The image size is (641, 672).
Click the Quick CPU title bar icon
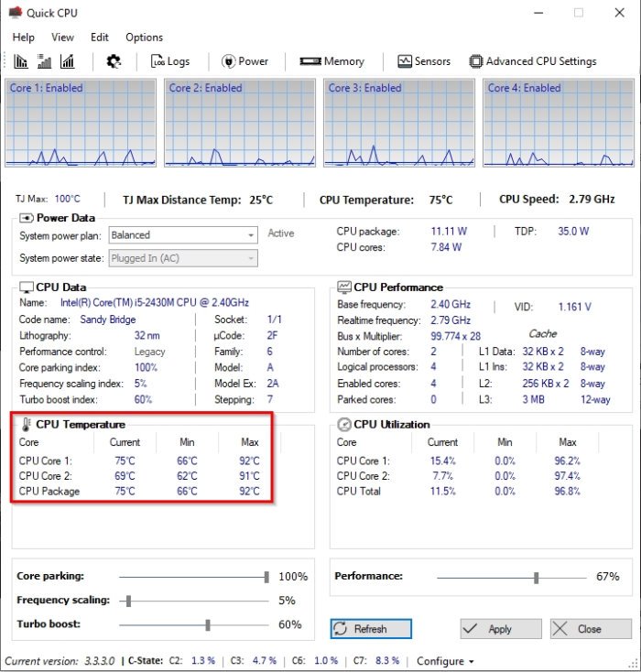coord(15,12)
